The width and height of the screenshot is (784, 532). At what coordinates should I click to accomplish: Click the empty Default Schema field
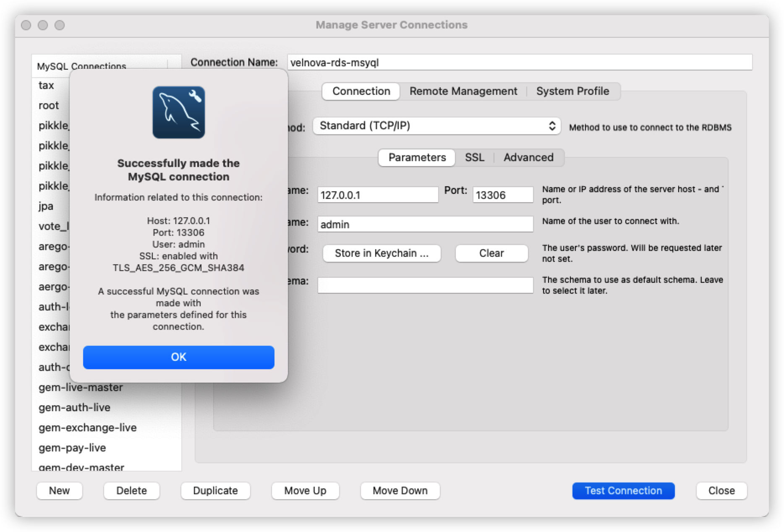coord(425,285)
